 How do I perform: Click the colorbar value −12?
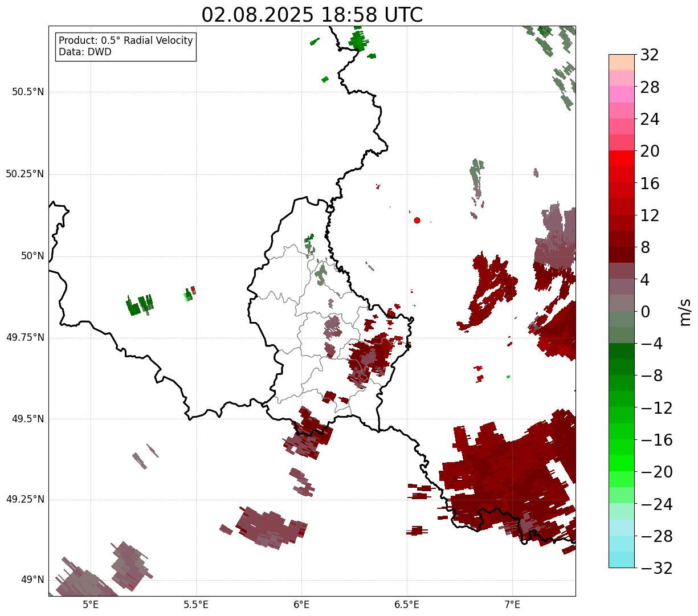tap(656, 408)
